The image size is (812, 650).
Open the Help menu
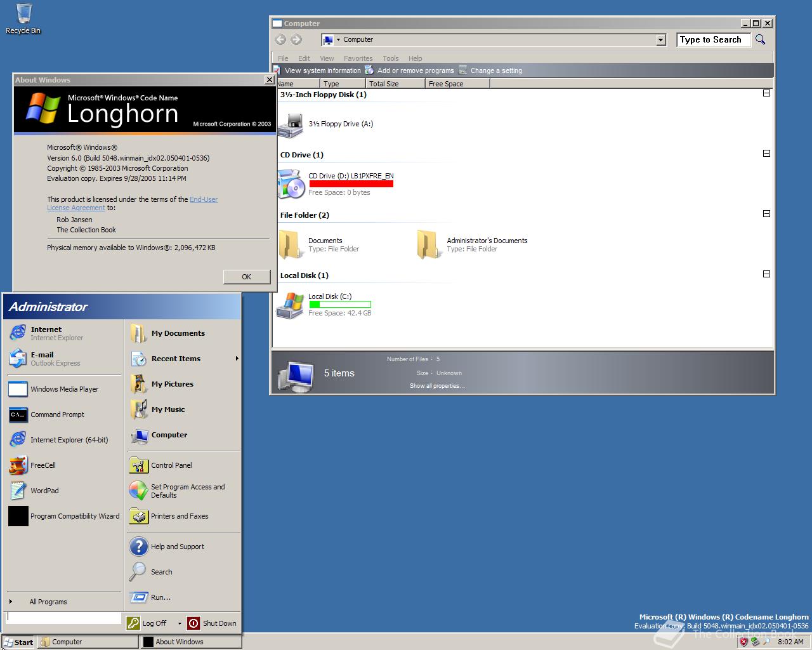tap(416, 58)
